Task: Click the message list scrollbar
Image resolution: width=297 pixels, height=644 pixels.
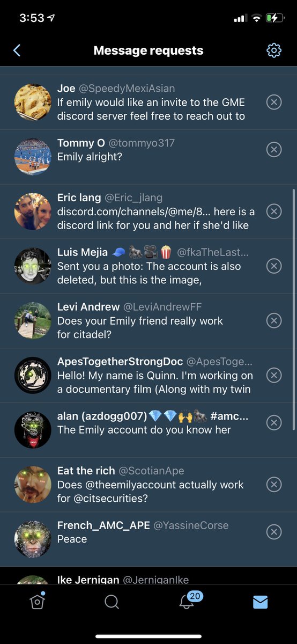Action: (x=293, y=309)
